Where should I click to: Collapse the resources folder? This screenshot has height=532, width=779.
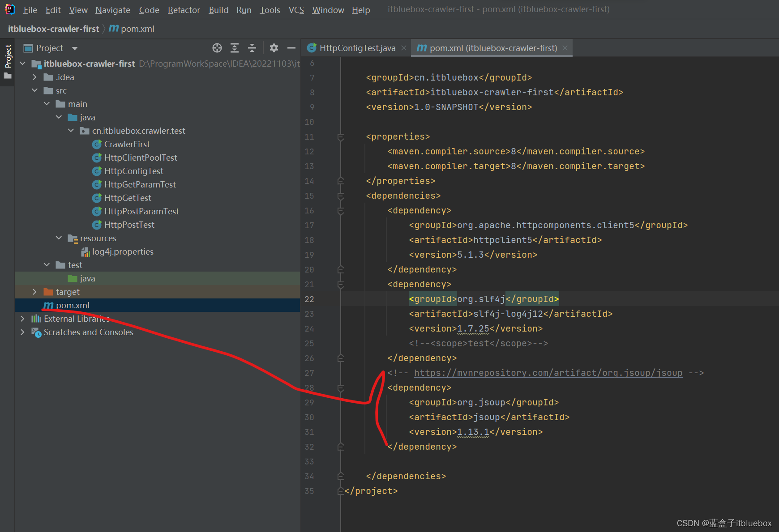[x=59, y=238]
